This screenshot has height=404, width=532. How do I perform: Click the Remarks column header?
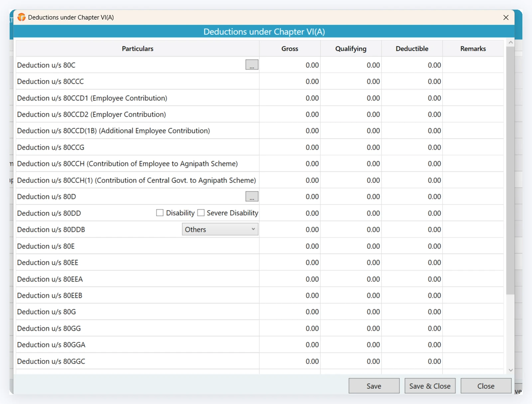coord(473,49)
